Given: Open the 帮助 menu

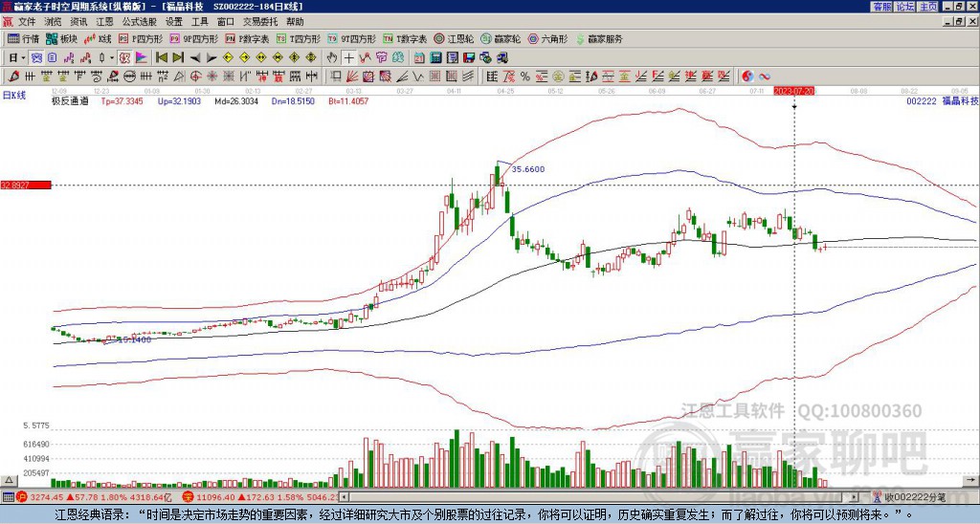Looking at the screenshot, I should (x=295, y=22).
